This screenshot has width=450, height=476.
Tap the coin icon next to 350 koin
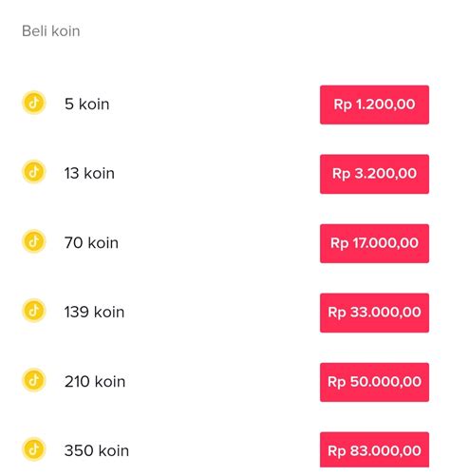coord(34,449)
